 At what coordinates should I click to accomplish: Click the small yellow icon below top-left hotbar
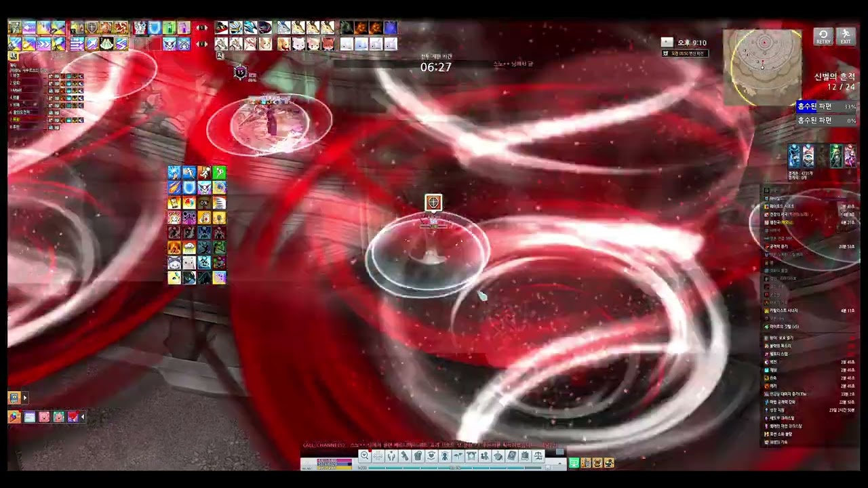[13, 56]
